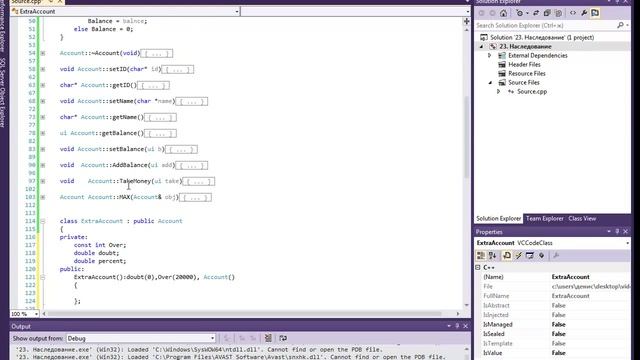This screenshot has height=360, width=640.
Task: Toggle the Properties page icon in Properties toolbar
Action: click(x=507, y=256)
